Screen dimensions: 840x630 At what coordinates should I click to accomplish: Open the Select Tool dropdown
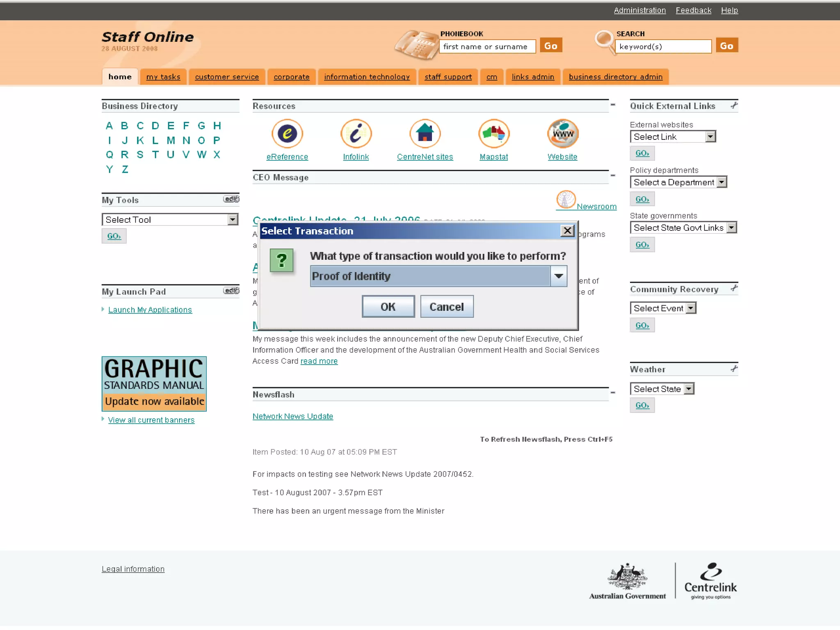coord(233,219)
